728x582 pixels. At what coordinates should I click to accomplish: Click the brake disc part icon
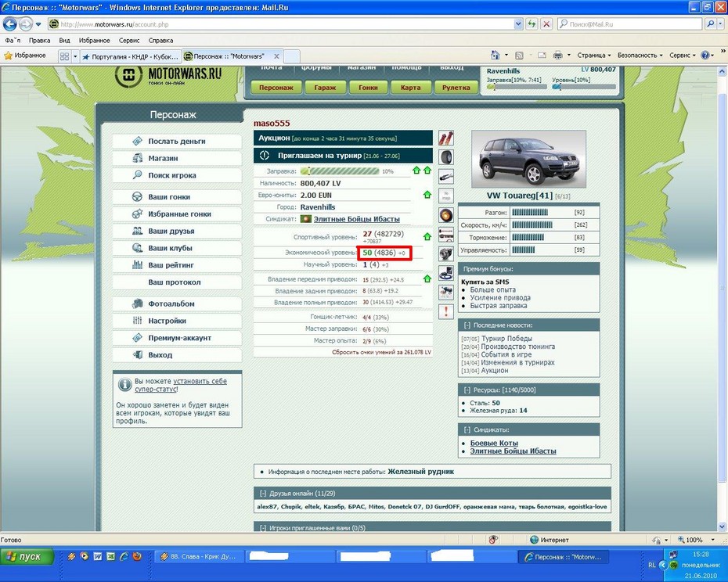pos(445,215)
